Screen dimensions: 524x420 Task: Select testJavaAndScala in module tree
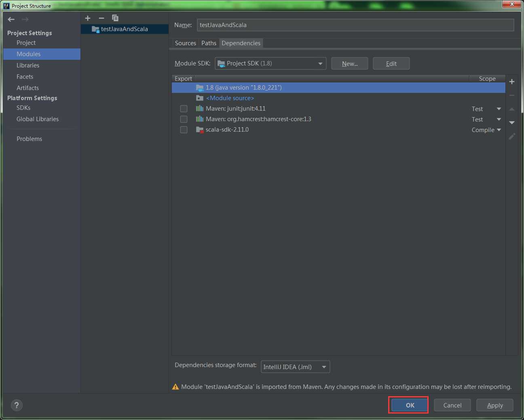(x=125, y=29)
